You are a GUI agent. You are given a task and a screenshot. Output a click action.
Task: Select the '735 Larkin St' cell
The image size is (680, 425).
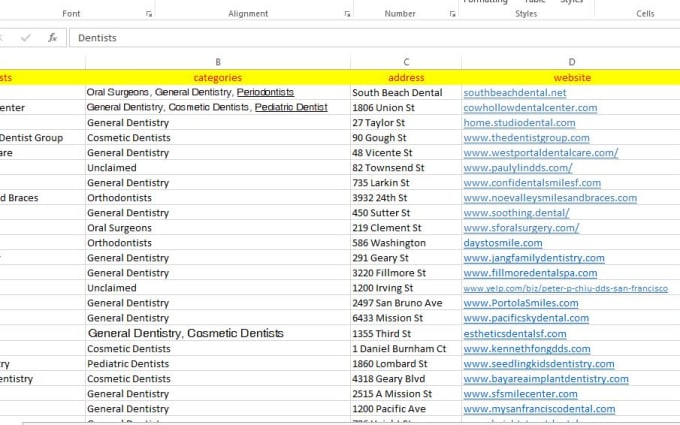(x=406, y=183)
